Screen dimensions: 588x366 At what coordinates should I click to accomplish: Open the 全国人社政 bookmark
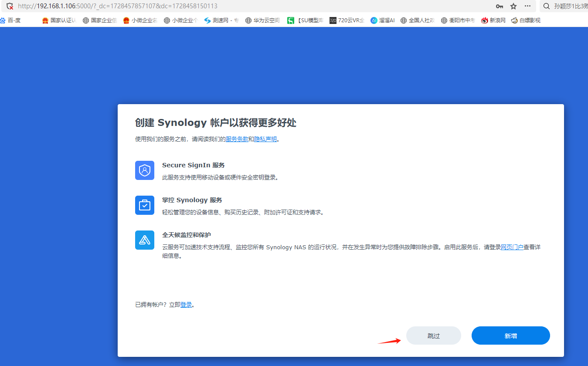click(418, 20)
